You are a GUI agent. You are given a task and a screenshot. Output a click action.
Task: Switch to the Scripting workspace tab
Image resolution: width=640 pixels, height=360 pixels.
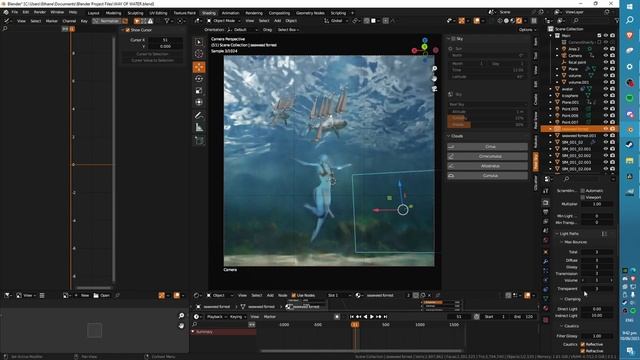[338, 13]
